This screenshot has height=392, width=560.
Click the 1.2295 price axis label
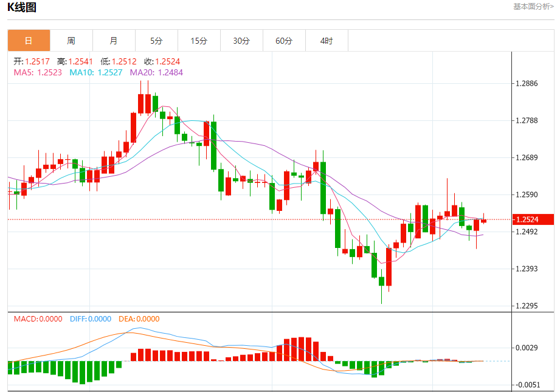point(527,306)
